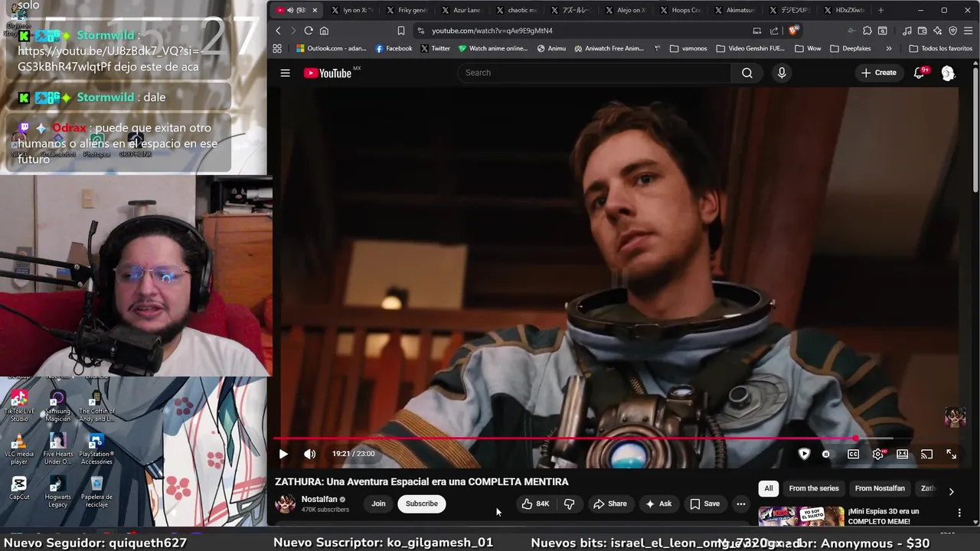Open the Outlook.com bookmark
The image size is (980, 551).
pos(331,48)
